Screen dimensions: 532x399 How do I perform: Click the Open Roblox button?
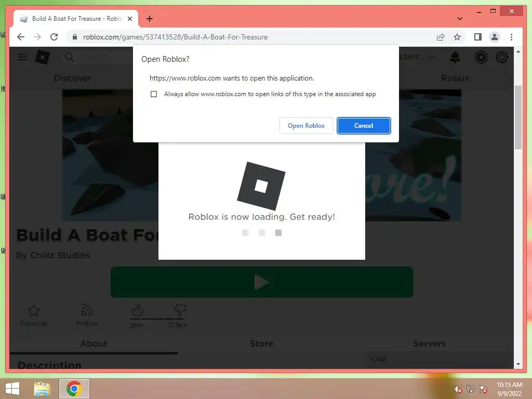click(306, 126)
